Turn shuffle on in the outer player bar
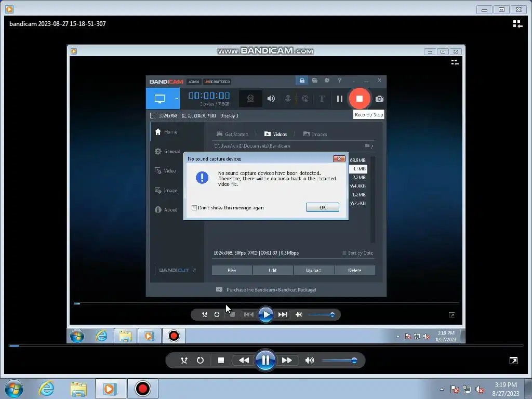This screenshot has width=532, height=399. 184,360
